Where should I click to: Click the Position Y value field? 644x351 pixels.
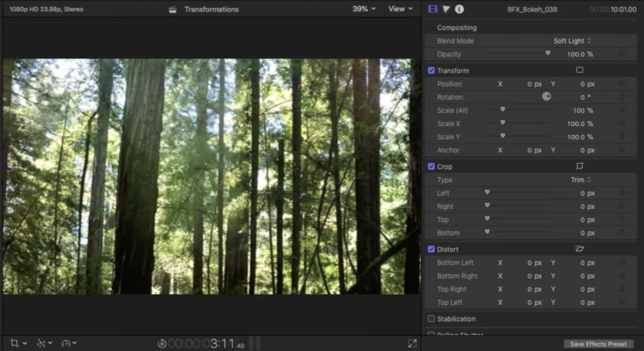(588, 84)
